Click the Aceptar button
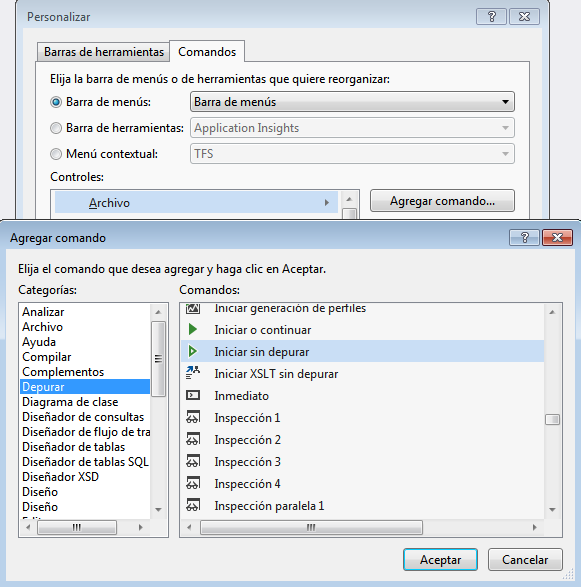581x587 pixels. (x=440, y=560)
